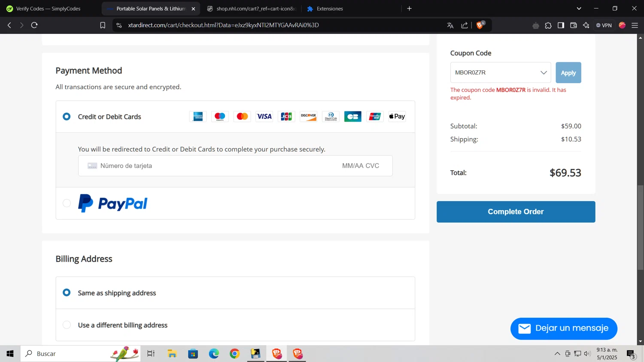The width and height of the screenshot is (644, 362).
Task: Click the VISA card logo
Action: coord(264,117)
